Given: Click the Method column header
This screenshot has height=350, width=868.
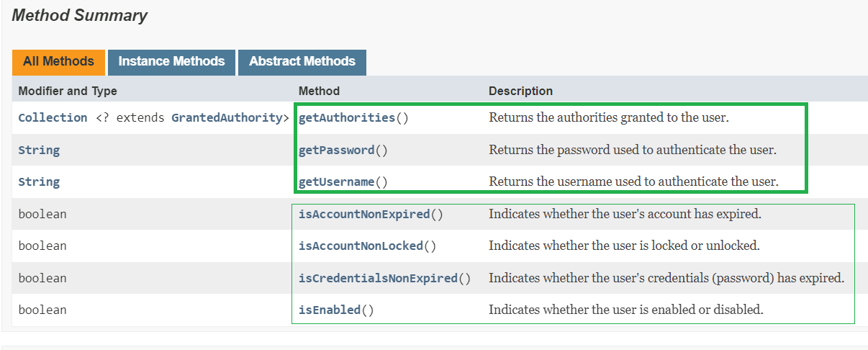Looking at the screenshot, I should (x=319, y=91).
